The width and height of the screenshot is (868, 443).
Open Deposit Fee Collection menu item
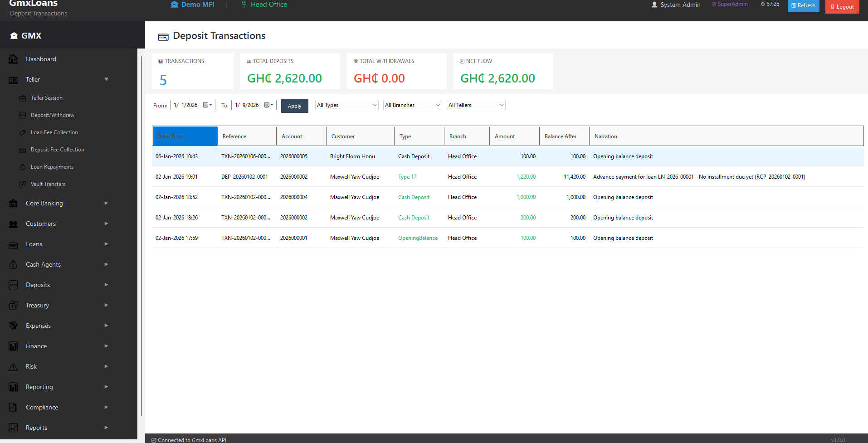click(58, 150)
